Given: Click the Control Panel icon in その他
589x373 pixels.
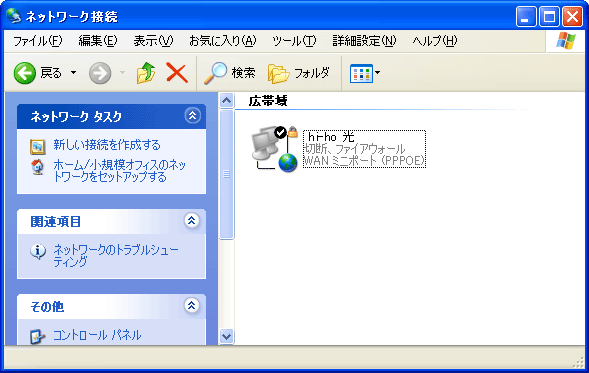Looking at the screenshot, I should point(38,337).
